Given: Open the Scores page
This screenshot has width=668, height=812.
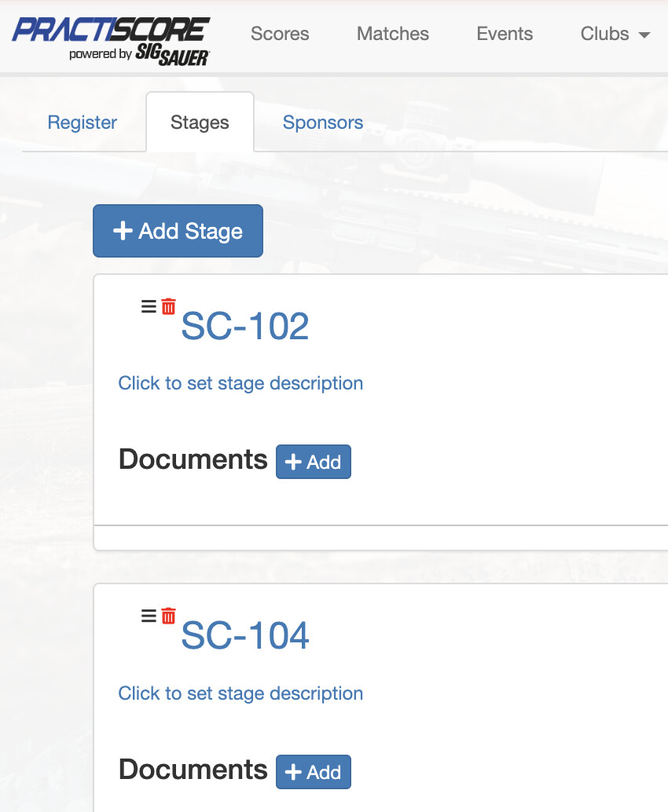Looking at the screenshot, I should point(280,34).
